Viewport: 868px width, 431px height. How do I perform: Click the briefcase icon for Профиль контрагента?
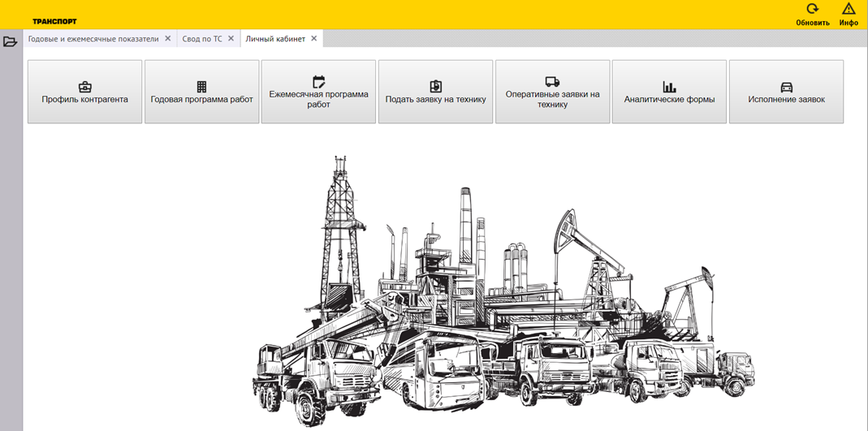[84, 87]
